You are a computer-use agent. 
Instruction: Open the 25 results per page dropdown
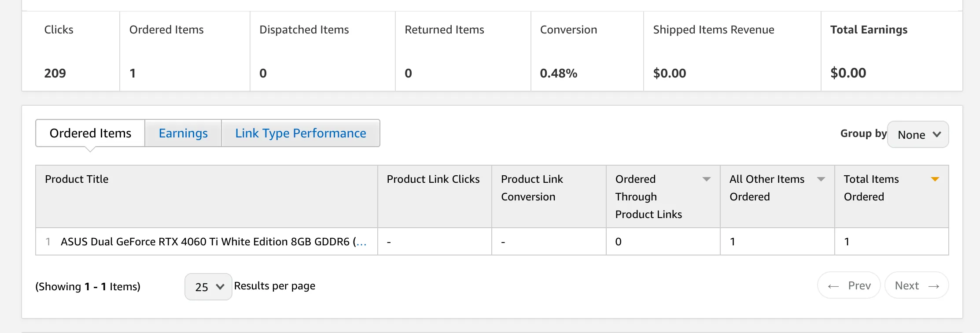[208, 287]
